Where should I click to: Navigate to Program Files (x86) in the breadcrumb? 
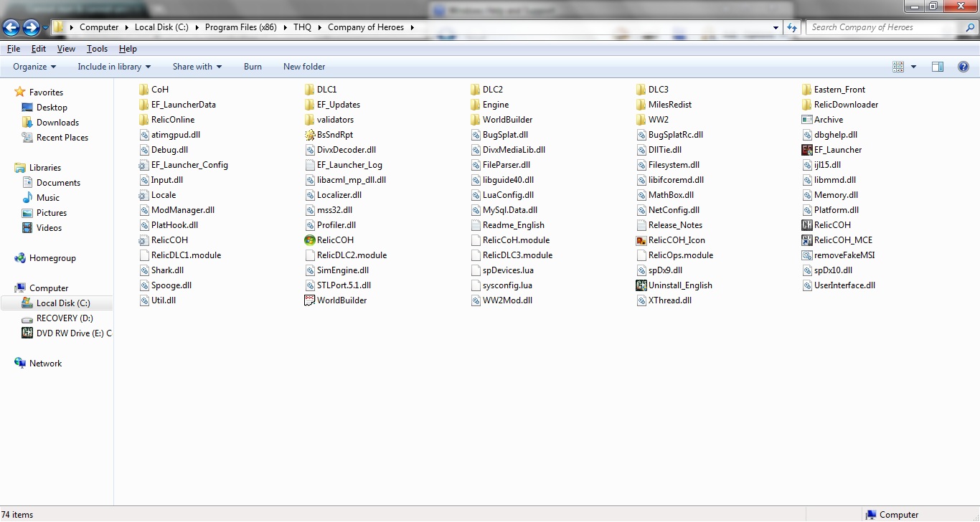pyautogui.click(x=241, y=27)
